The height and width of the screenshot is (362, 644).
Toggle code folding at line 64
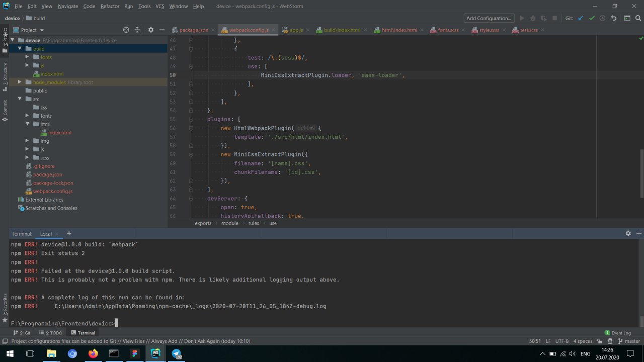(192, 198)
